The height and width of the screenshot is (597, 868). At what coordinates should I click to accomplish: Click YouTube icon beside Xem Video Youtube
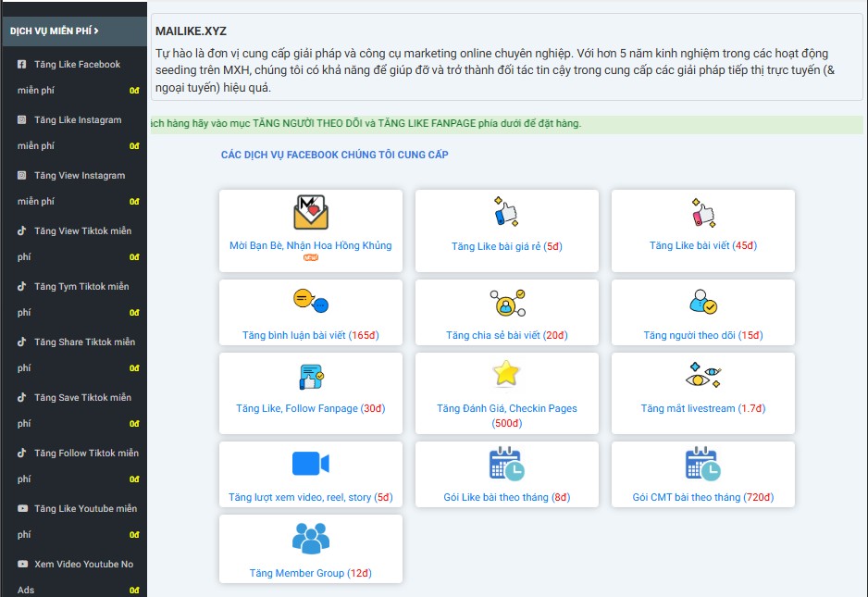coord(22,564)
